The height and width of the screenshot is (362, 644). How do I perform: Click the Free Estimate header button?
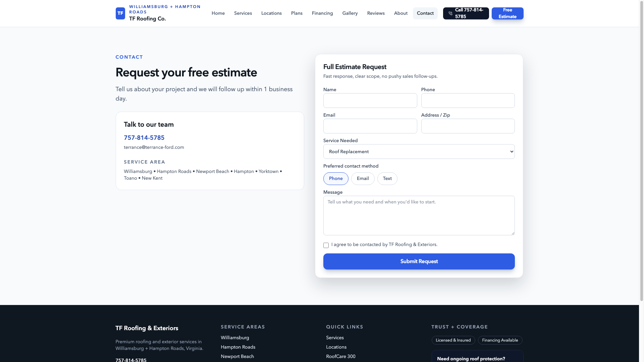tap(507, 13)
